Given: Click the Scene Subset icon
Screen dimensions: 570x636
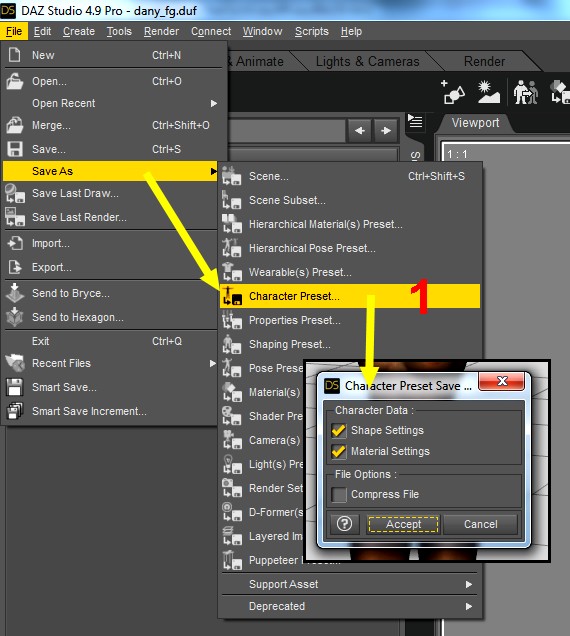Looking at the screenshot, I should (232, 200).
